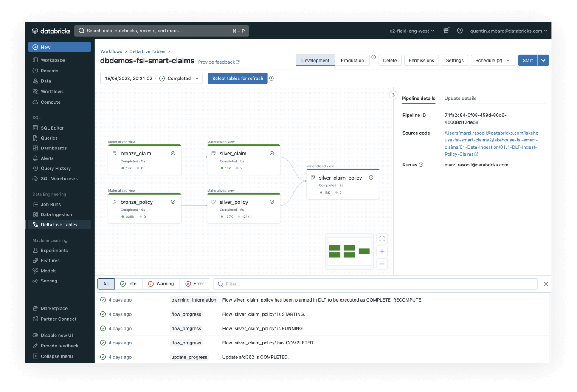
Task: Expand the Schedule (2) dropdown
Action: [493, 60]
